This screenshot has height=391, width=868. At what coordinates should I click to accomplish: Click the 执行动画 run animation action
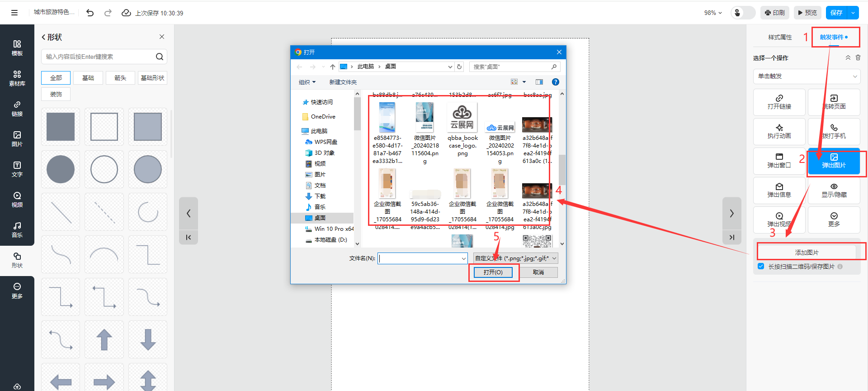click(x=779, y=132)
